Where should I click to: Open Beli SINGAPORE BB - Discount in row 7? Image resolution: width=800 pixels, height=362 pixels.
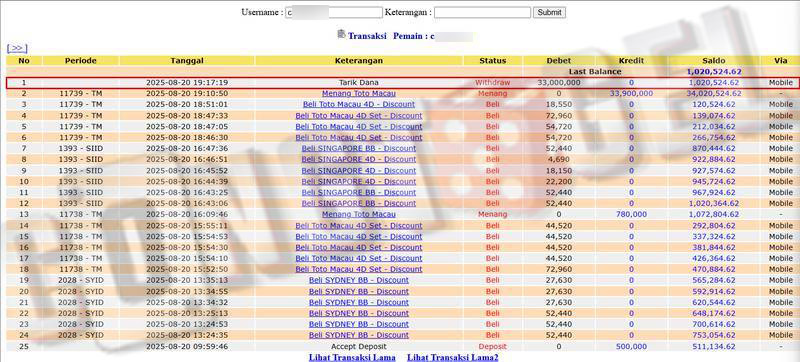coord(359,148)
